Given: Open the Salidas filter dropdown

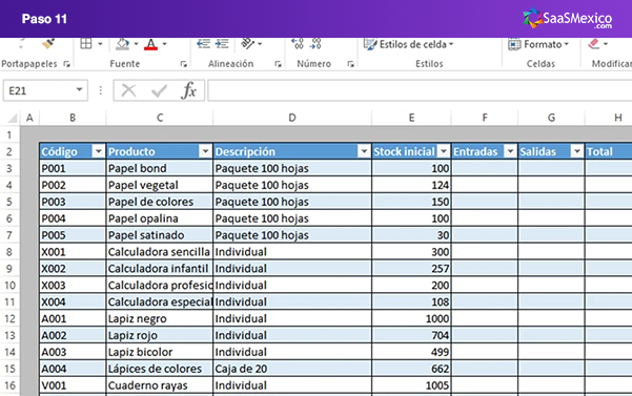Looking at the screenshot, I should (577, 152).
